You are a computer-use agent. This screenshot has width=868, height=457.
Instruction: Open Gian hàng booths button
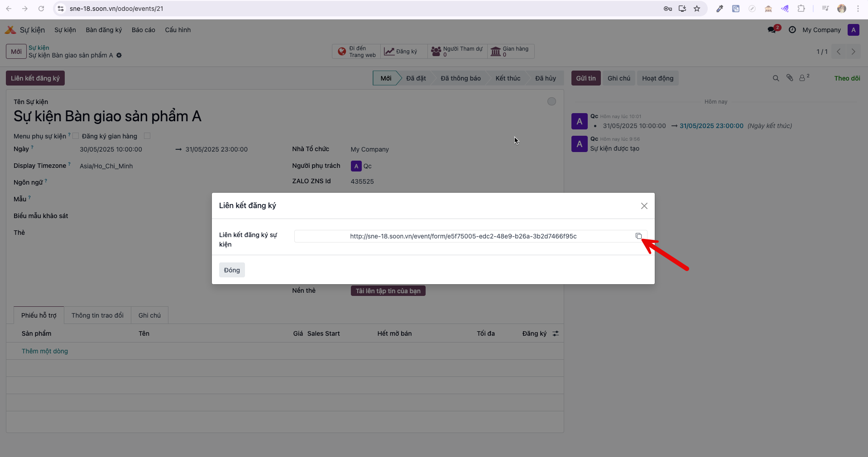click(x=511, y=52)
